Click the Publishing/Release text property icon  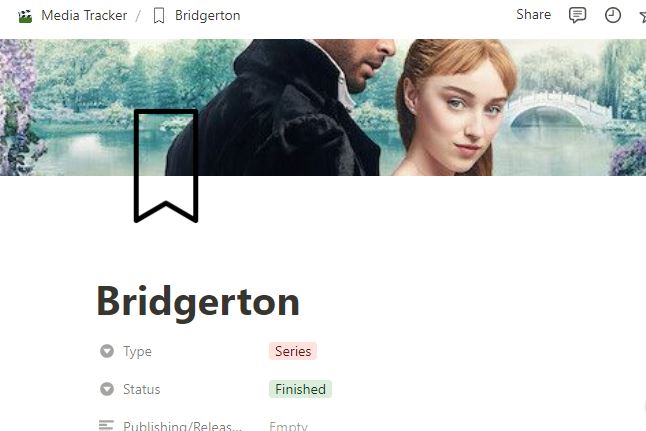click(106, 425)
